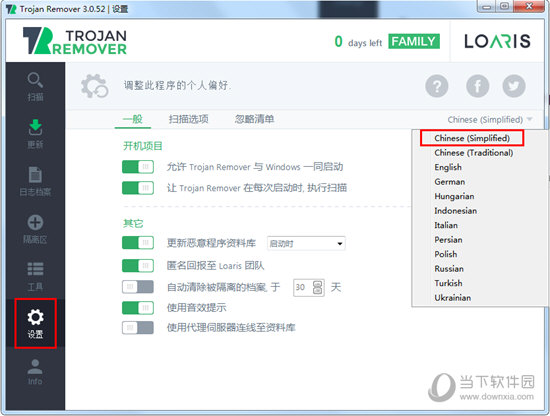Click the 30 days number field
550x416 pixels.
[x=302, y=288]
